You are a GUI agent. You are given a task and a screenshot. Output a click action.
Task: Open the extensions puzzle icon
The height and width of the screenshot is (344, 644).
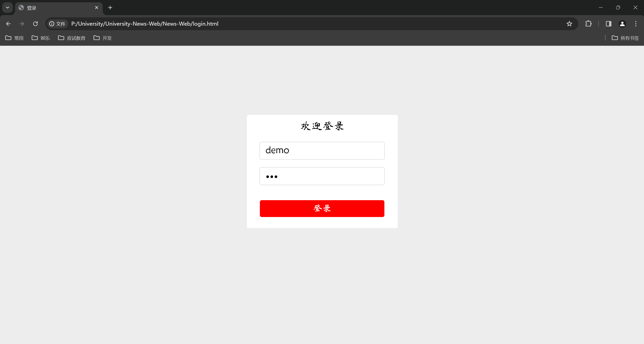588,24
